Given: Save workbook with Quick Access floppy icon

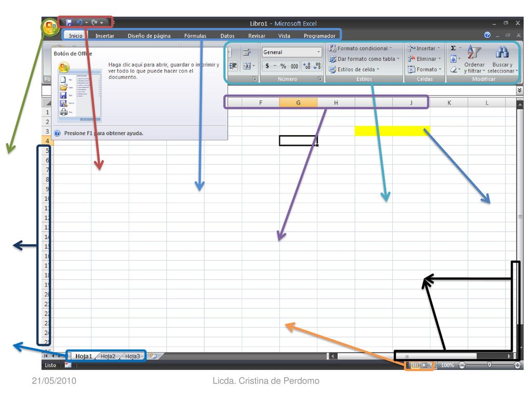Looking at the screenshot, I should [x=69, y=22].
